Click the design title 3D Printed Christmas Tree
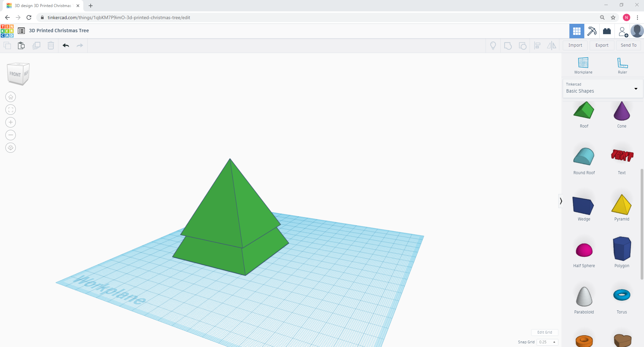The image size is (644, 347). pos(59,31)
